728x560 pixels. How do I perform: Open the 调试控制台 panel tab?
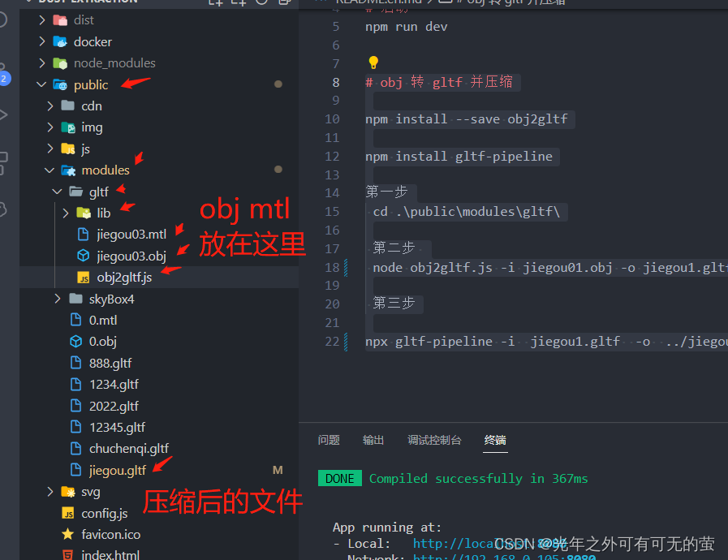(x=433, y=439)
